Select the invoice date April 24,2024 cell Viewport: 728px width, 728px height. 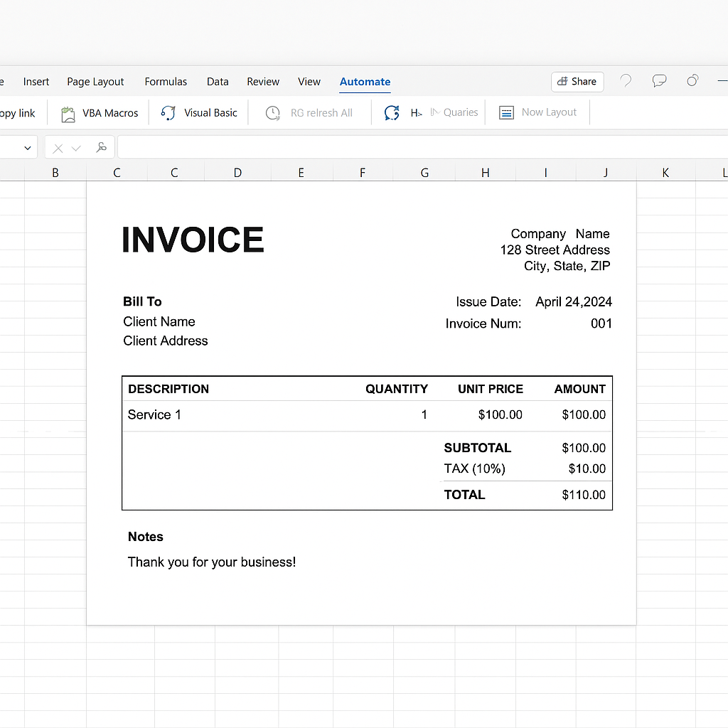coord(573,302)
